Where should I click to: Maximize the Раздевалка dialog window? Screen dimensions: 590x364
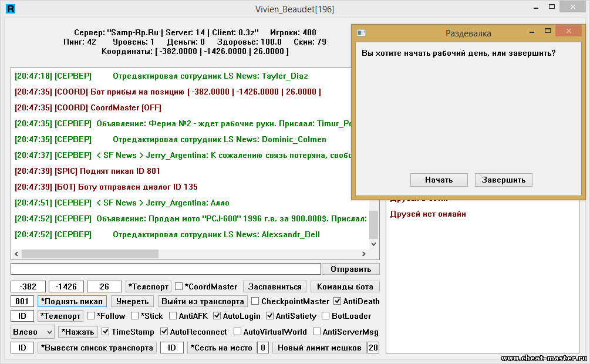point(547,32)
